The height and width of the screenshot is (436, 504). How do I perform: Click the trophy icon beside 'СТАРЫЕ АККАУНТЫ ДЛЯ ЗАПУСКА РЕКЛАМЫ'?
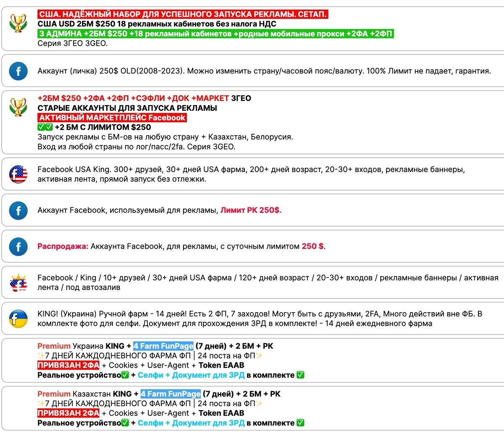[x=18, y=107]
